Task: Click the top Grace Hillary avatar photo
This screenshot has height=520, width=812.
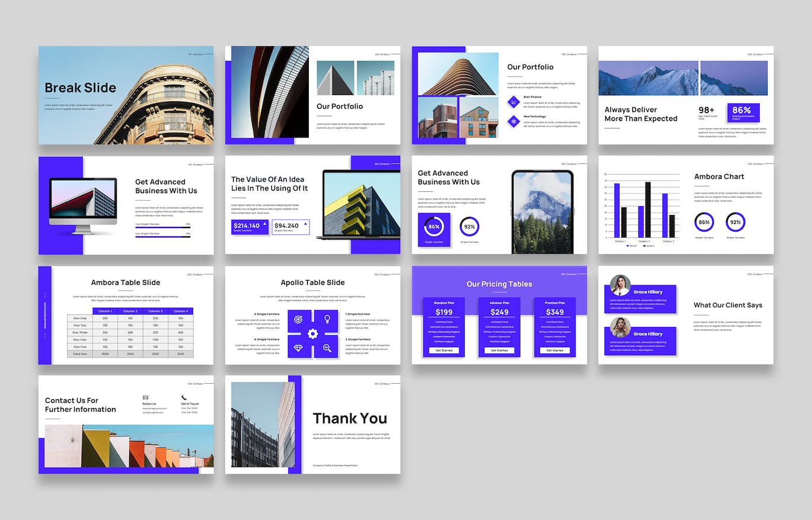Action: coord(621,285)
